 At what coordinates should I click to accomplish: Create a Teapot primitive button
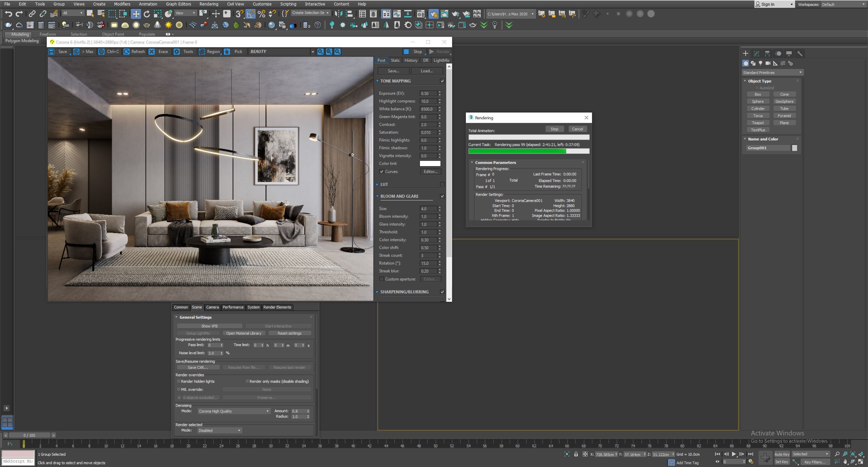tap(758, 123)
